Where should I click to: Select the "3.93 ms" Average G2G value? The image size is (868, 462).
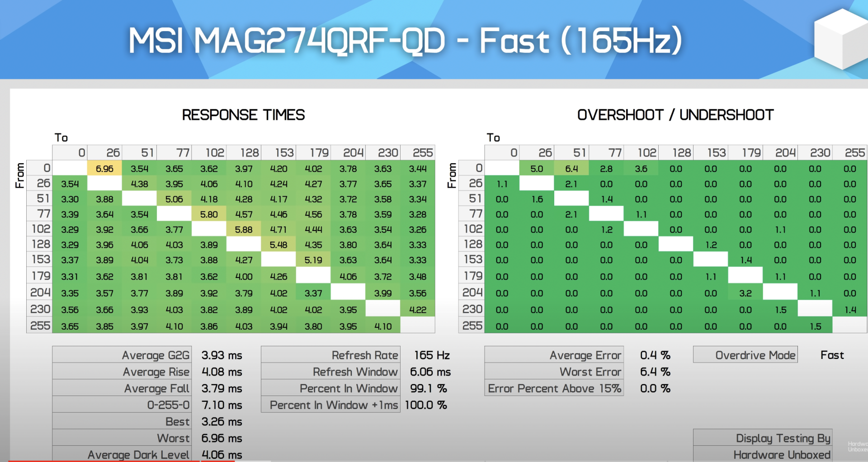(x=222, y=355)
